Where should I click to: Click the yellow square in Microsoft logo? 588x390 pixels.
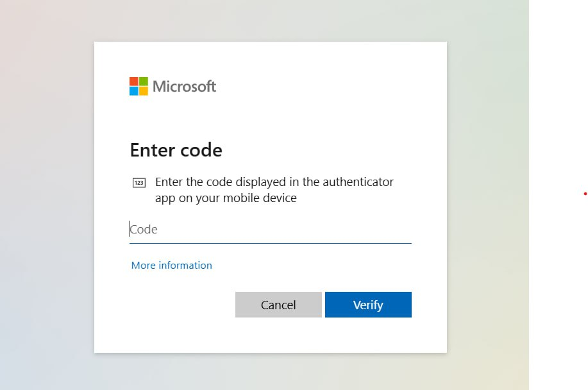pyautogui.click(x=144, y=91)
